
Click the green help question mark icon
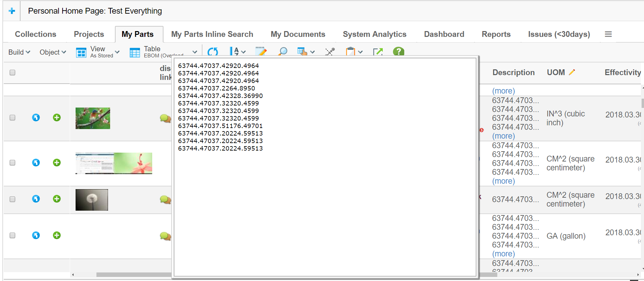coord(398,52)
